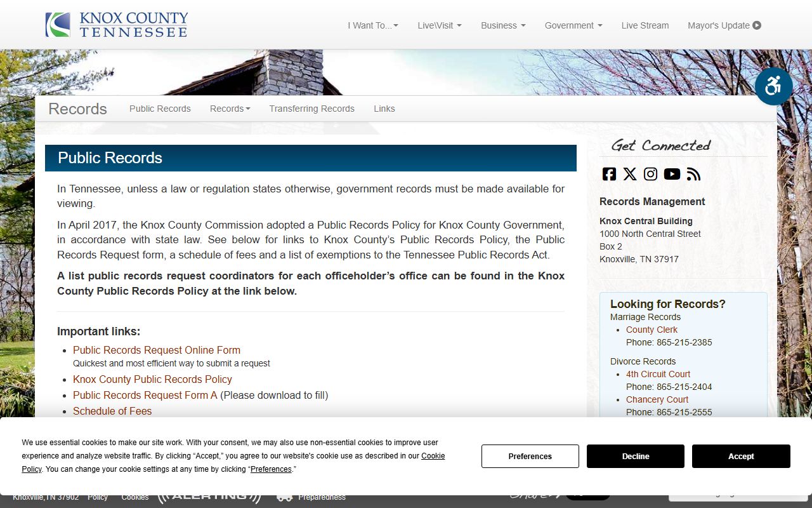Click the Public Records page title
Screen dimensions: 812x508
(x=110, y=158)
